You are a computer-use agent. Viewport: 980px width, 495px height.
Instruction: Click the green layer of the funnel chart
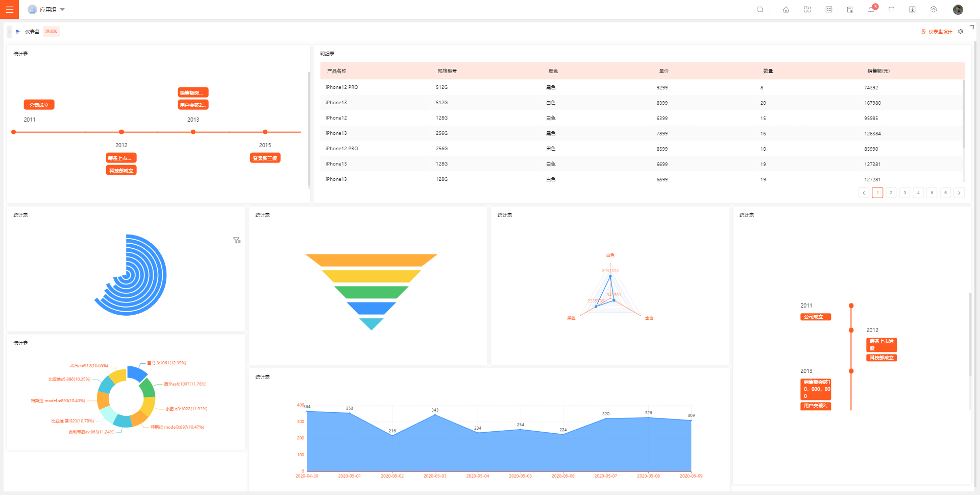[x=371, y=292]
